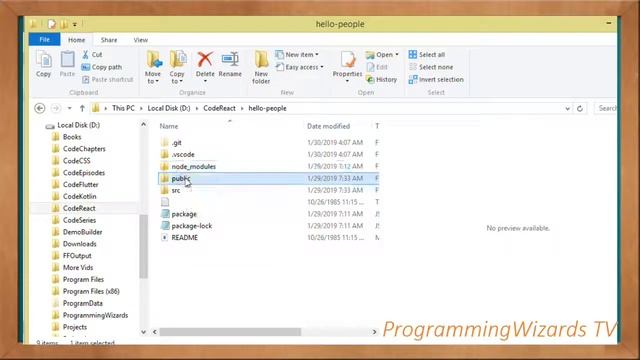Screen dimensions: 640x360
Task: Open Downloads in navigation pane
Action: pyautogui.click(x=80, y=244)
